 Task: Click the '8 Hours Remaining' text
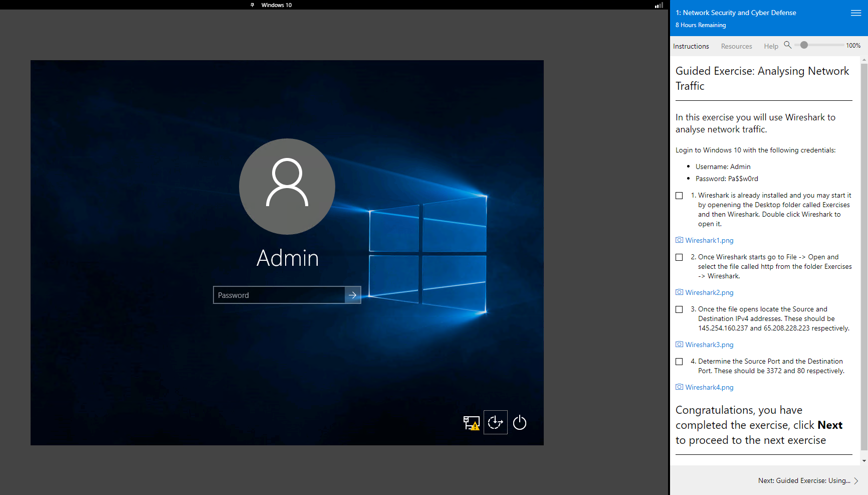[700, 25]
